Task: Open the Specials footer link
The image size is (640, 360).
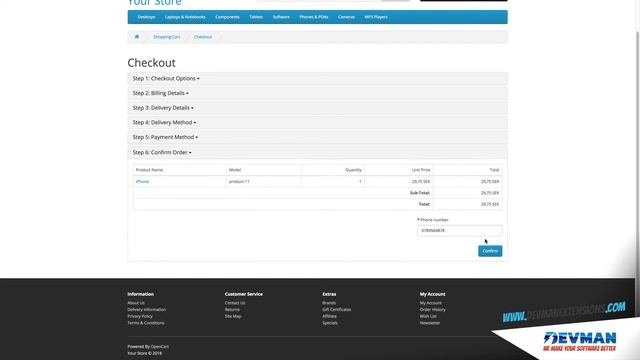Action: (330, 323)
